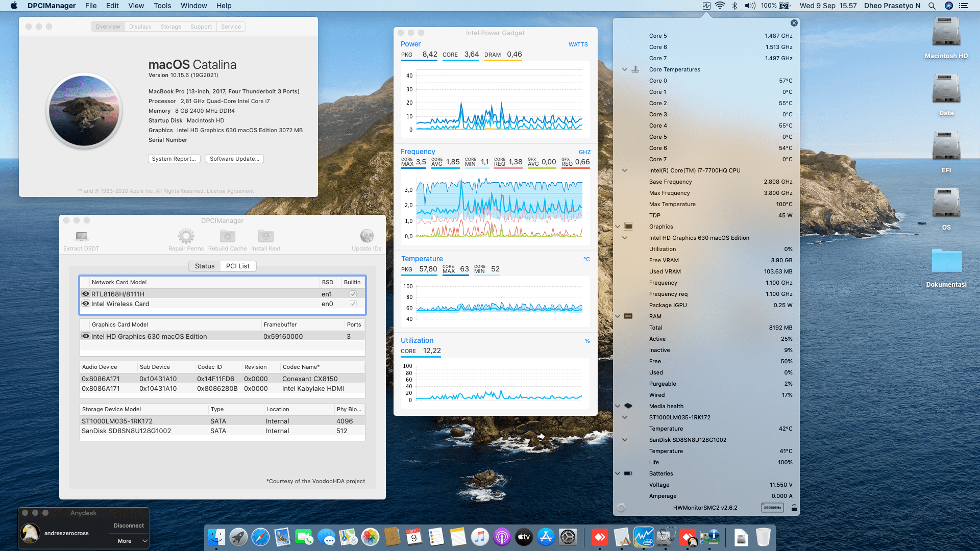This screenshot has height=551, width=980.
Task: Click Overview tab in About This Mac
Action: (108, 27)
